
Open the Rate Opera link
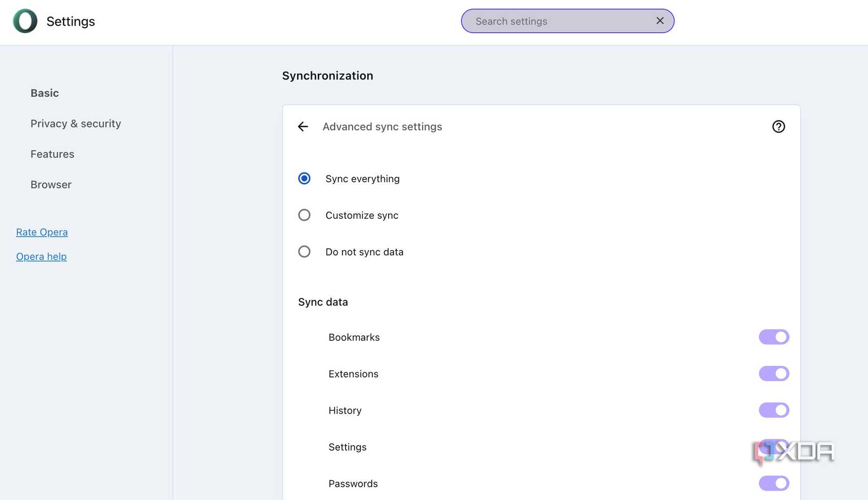pos(42,232)
